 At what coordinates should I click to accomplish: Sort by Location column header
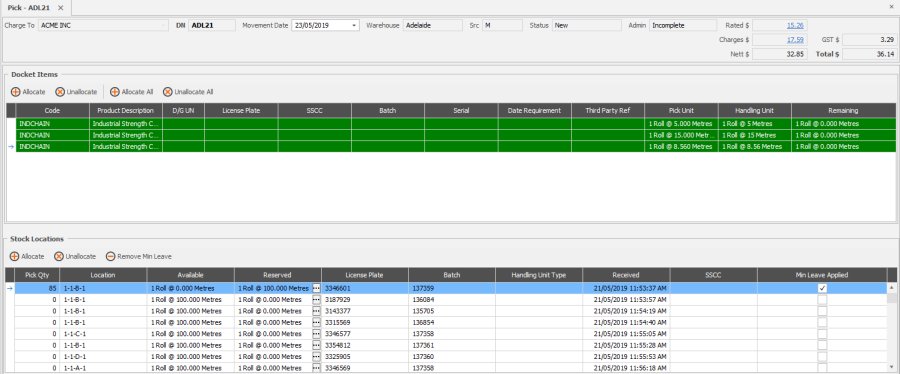click(x=103, y=275)
